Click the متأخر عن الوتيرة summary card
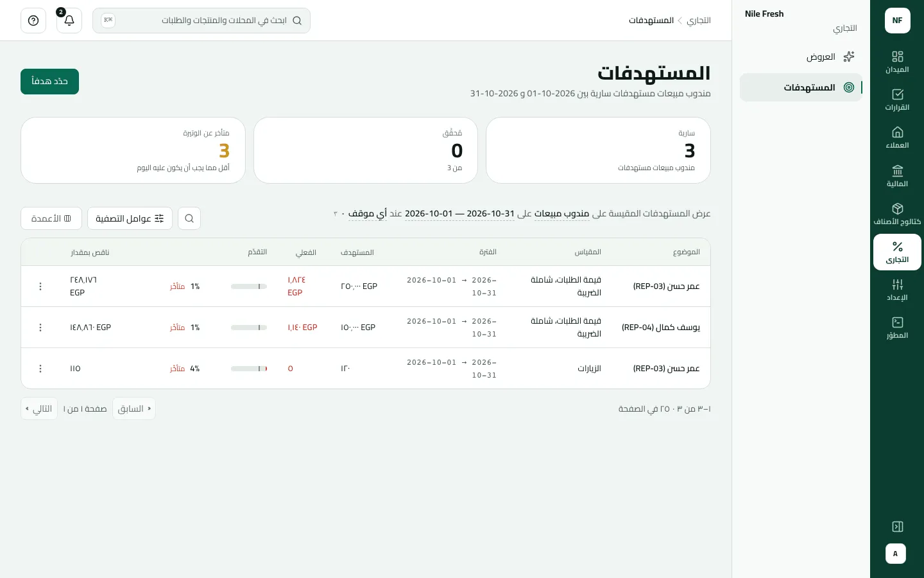Viewport: 924px width, 578px height. click(133, 150)
